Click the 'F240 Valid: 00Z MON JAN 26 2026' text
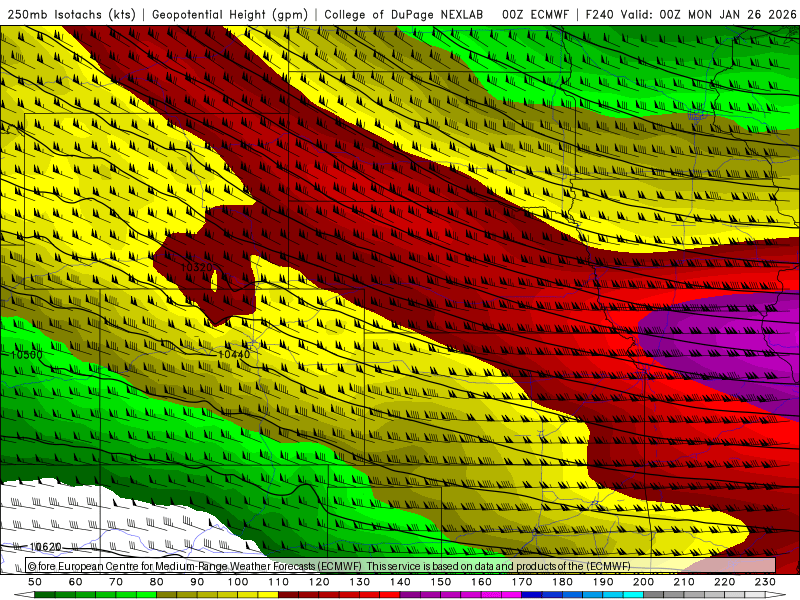This screenshot has height=600, width=800. [x=691, y=14]
